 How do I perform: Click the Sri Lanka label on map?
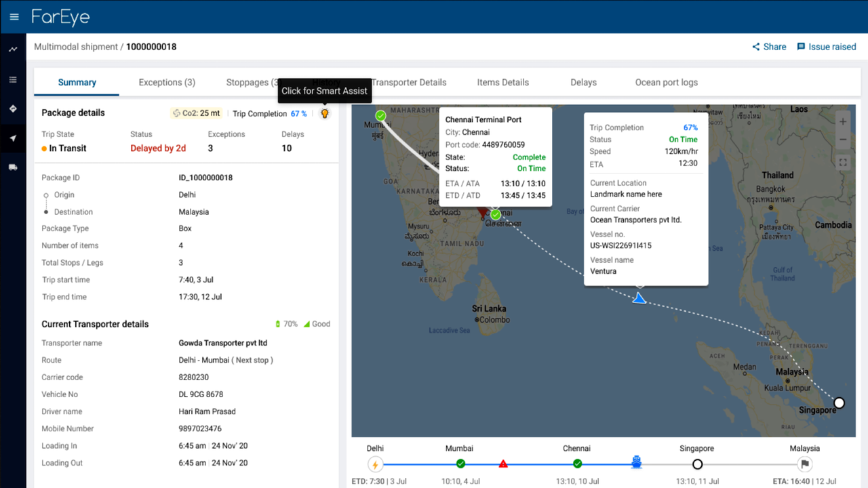(490, 309)
